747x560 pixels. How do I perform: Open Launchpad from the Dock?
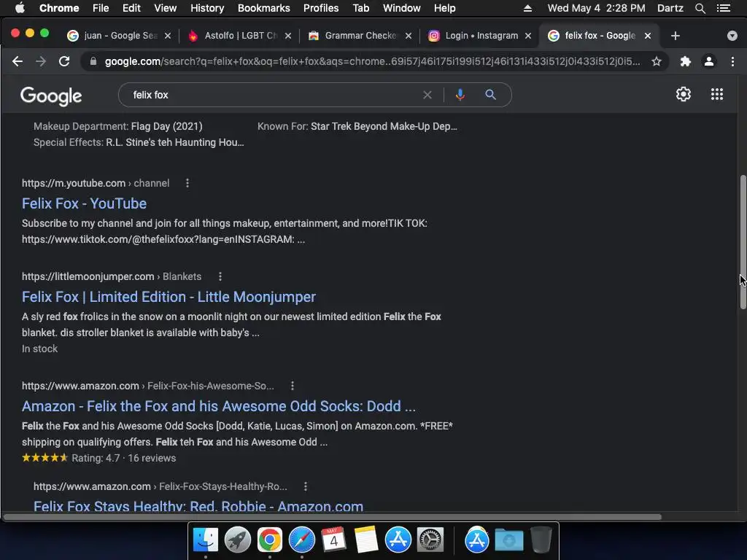(x=237, y=540)
